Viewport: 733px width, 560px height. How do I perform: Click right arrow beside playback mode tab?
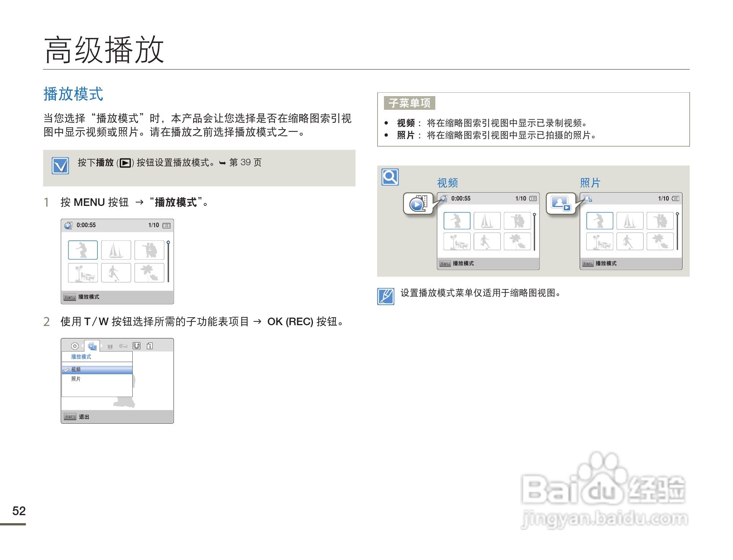click(x=102, y=346)
